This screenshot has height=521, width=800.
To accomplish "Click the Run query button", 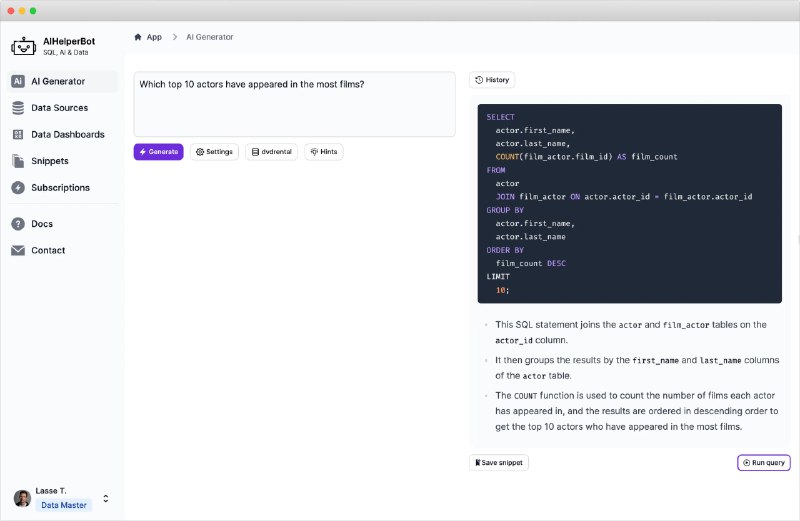I will tap(764, 462).
